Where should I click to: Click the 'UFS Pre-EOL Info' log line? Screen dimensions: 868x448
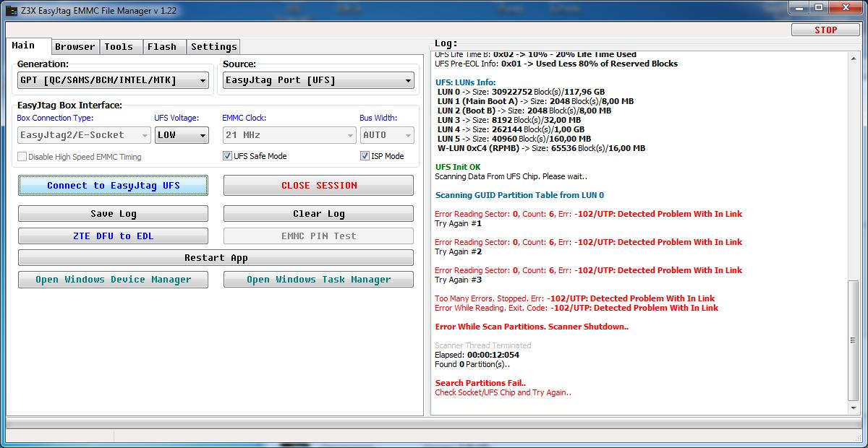(556, 64)
